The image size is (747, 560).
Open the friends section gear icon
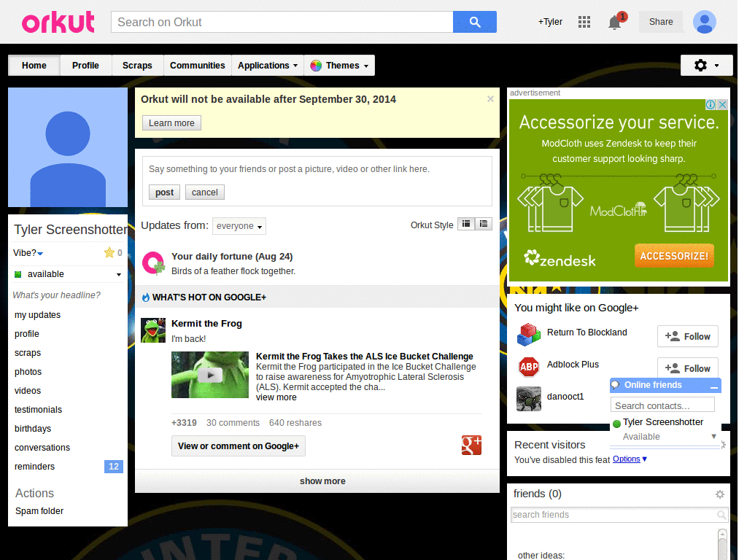click(720, 494)
